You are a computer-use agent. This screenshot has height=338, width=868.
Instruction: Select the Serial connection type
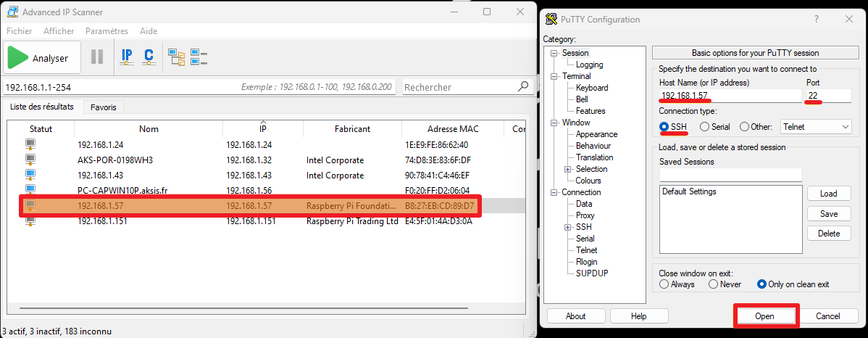click(714, 127)
